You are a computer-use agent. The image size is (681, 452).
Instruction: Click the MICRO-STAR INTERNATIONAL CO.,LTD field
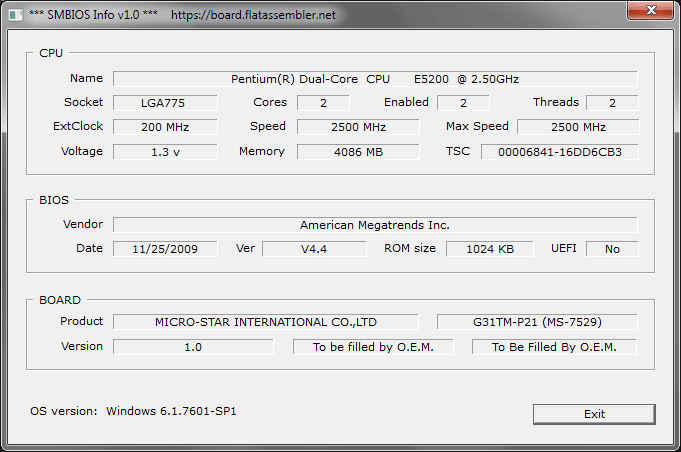(x=266, y=322)
